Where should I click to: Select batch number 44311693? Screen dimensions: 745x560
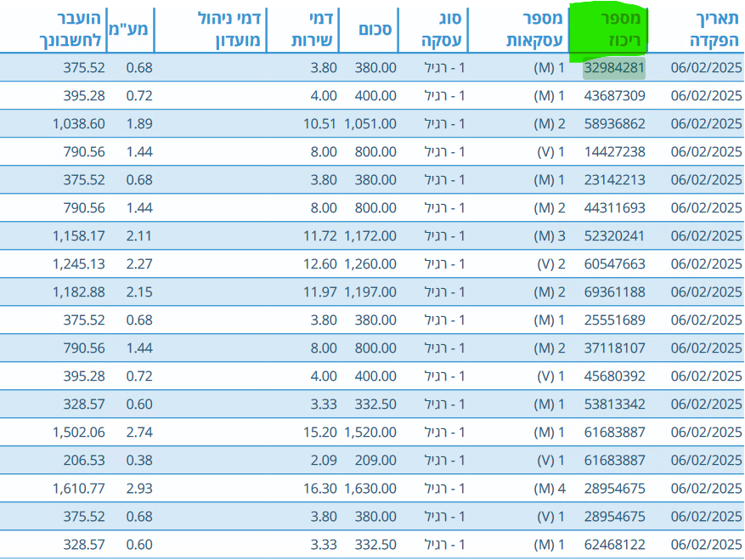tap(614, 208)
